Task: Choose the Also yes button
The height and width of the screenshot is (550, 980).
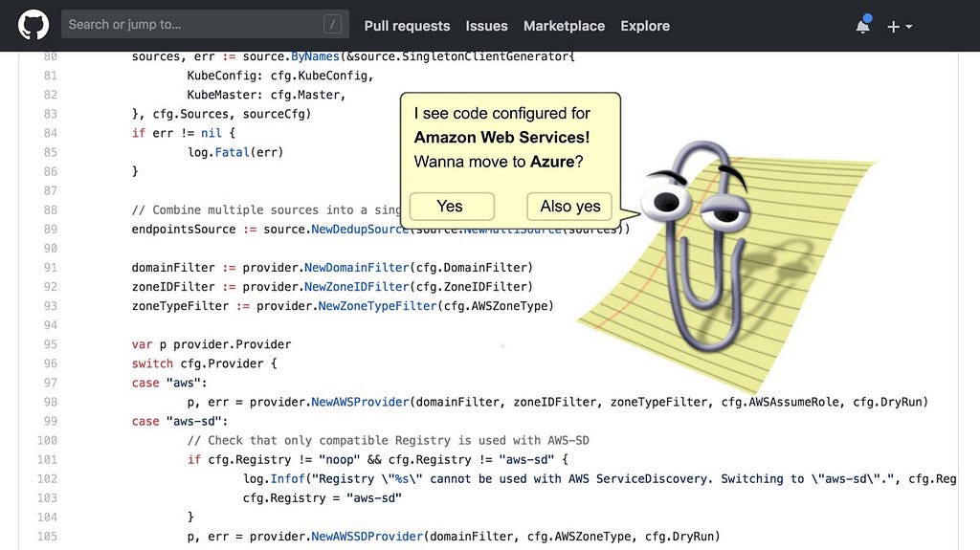Action: pos(569,207)
